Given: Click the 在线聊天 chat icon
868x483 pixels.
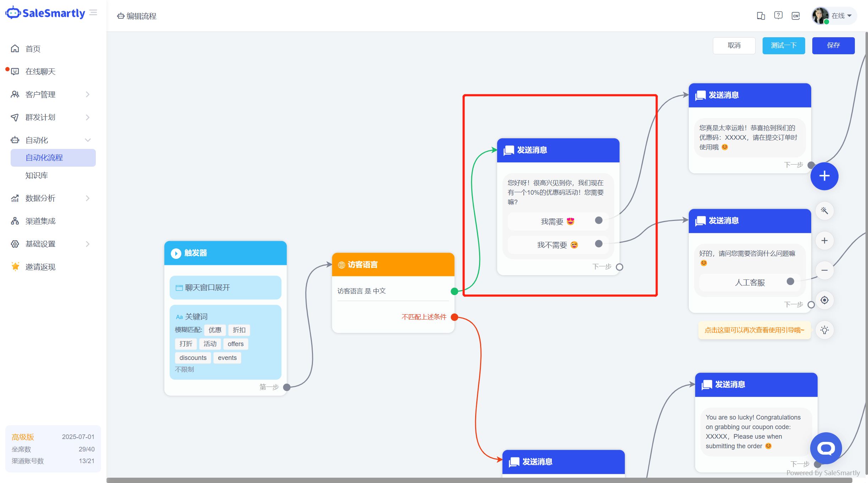Looking at the screenshot, I should coord(15,72).
